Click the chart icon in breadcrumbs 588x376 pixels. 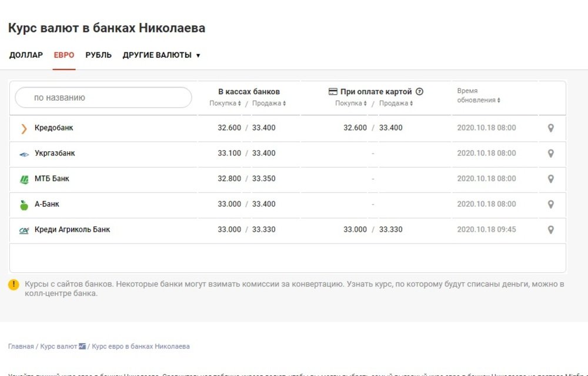82,346
